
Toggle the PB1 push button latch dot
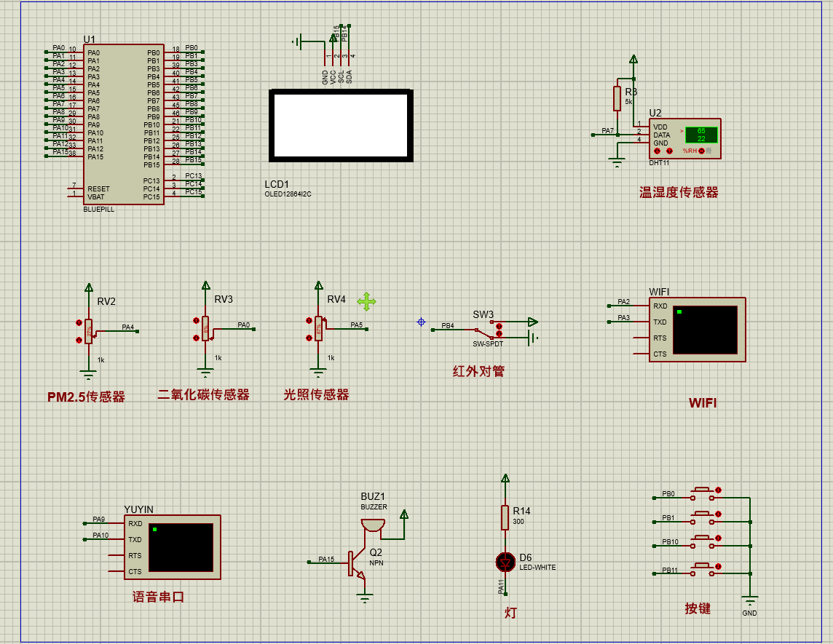(x=718, y=514)
